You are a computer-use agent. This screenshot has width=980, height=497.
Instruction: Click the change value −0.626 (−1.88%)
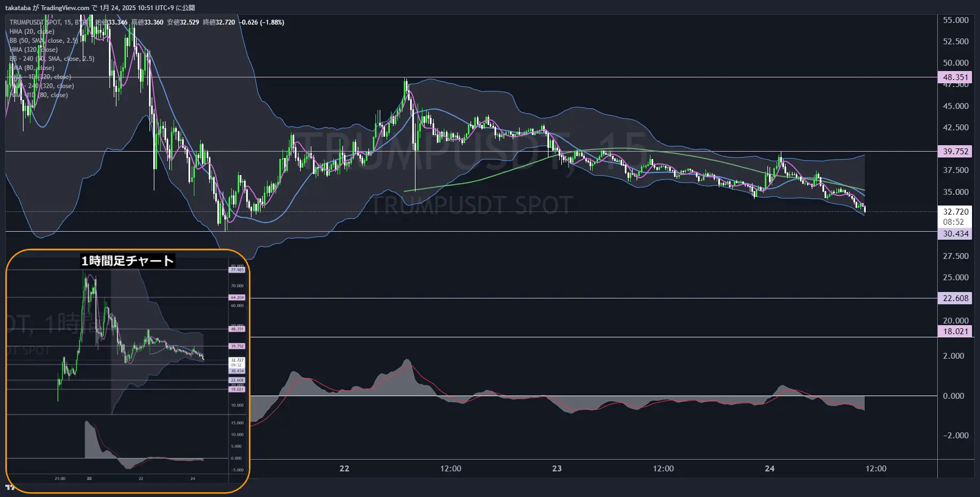tap(262, 22)
